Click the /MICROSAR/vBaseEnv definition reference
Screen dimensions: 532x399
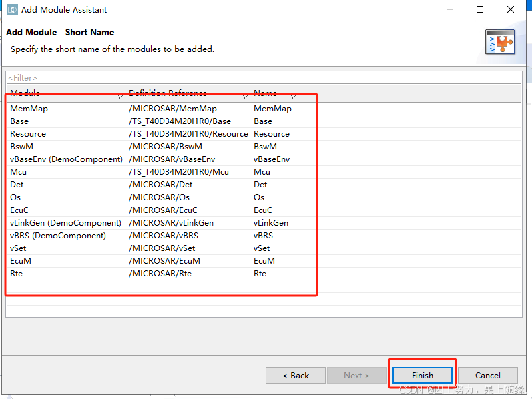click(188, 159)
